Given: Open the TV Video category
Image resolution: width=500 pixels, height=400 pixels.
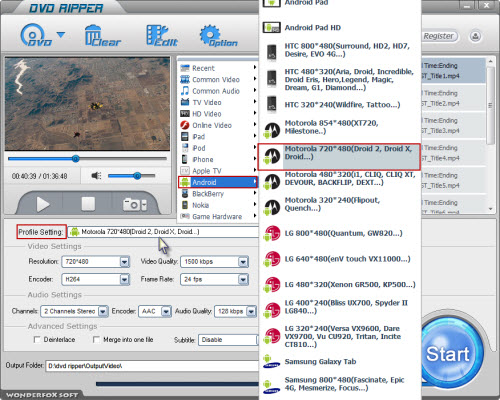Looking at the screenshot, I should 218,102.
